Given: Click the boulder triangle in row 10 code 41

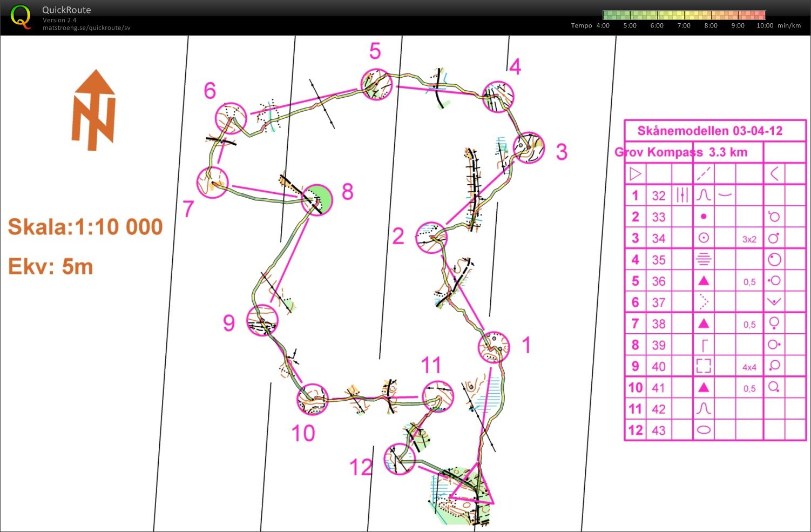Looking at the screenshot, I should point(703,387).
